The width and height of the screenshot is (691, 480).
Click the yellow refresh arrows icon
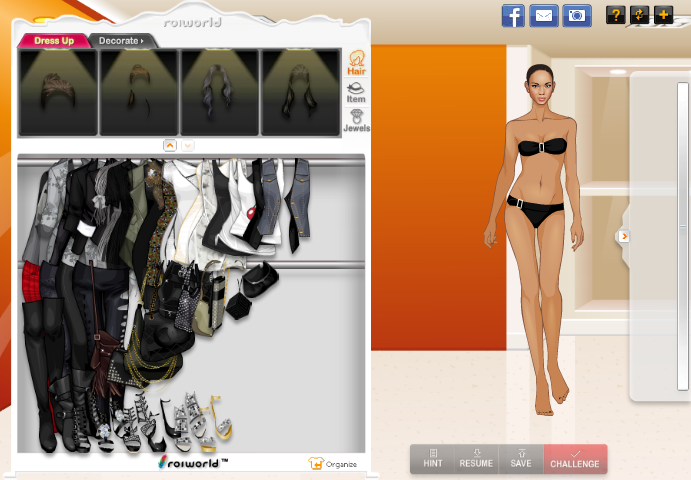click(638, 15)
